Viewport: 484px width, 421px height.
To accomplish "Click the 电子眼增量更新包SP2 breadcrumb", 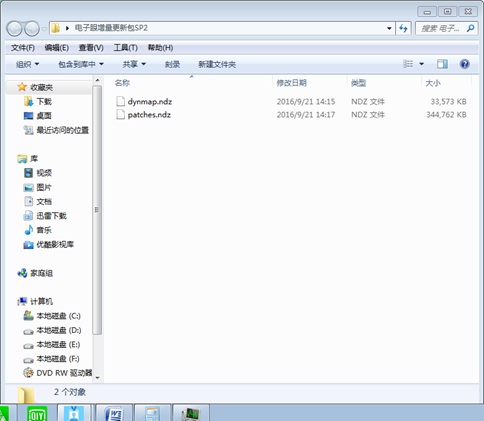I will point(111,28).
